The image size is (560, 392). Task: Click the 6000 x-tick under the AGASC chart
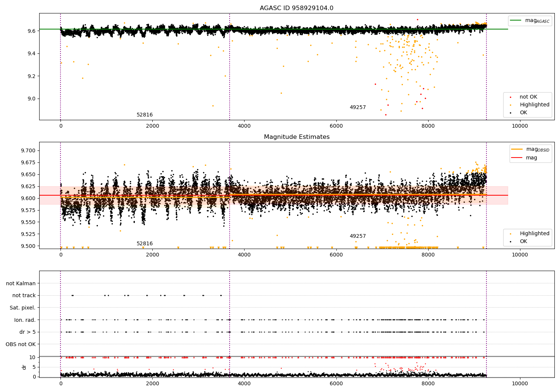(x=336, y=126)
